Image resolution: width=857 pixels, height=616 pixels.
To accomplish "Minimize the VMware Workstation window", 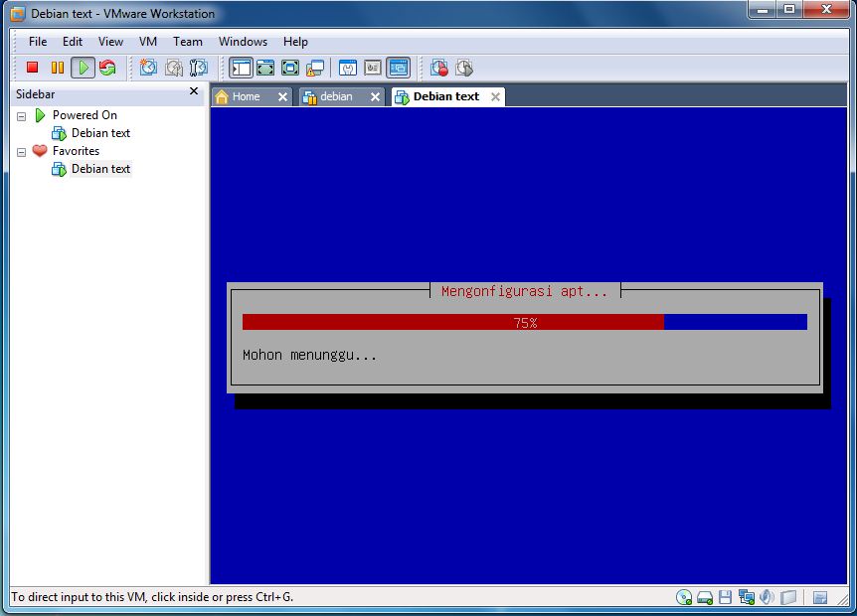I will coord(763,9).
